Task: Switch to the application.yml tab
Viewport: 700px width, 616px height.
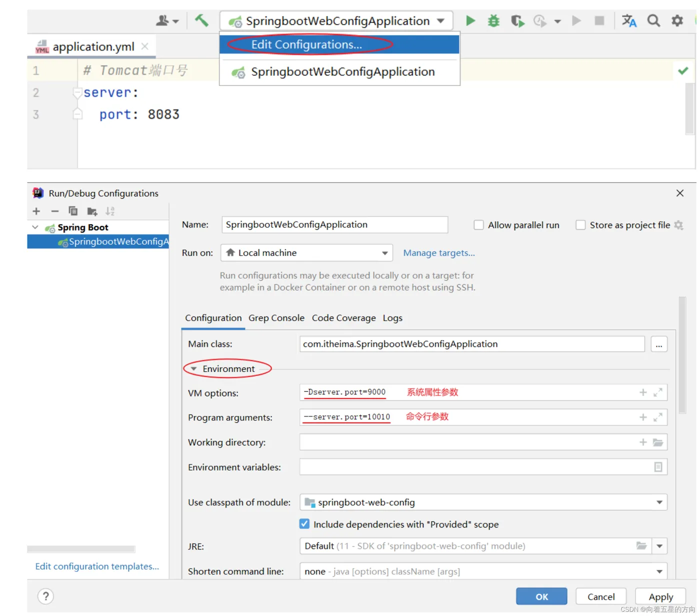Action: [x=93, y=46]
